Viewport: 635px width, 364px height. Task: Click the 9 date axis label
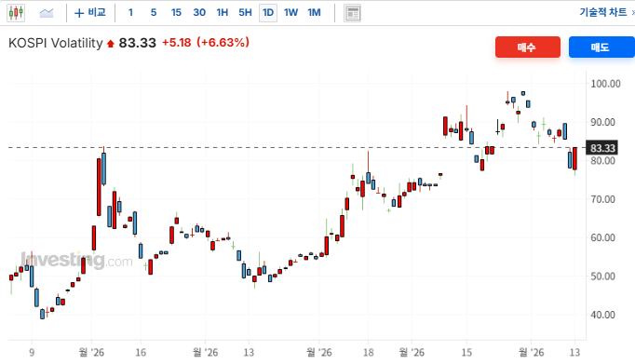click(32, 353)
